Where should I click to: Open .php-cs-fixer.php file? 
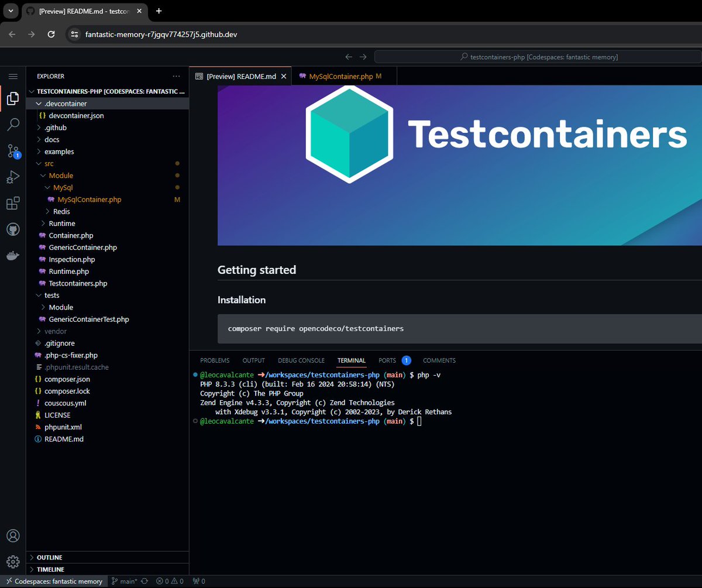pos(108,355)
